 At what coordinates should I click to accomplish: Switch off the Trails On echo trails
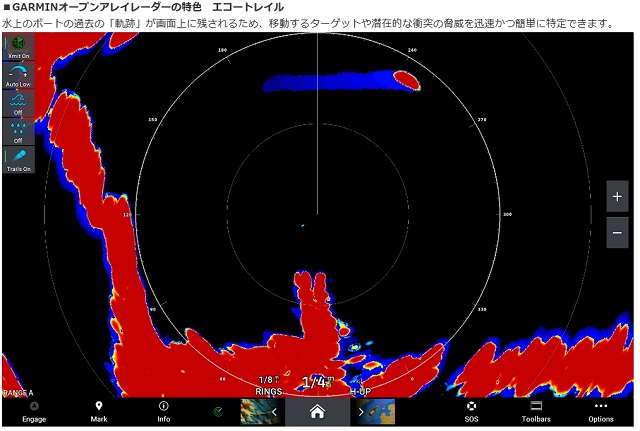pyautogui.click(x=18, y=160)
